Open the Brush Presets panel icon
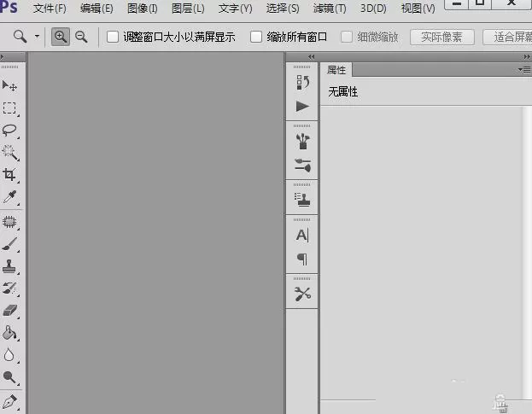This screenshot has height=414, width=532. click(302, 142)
